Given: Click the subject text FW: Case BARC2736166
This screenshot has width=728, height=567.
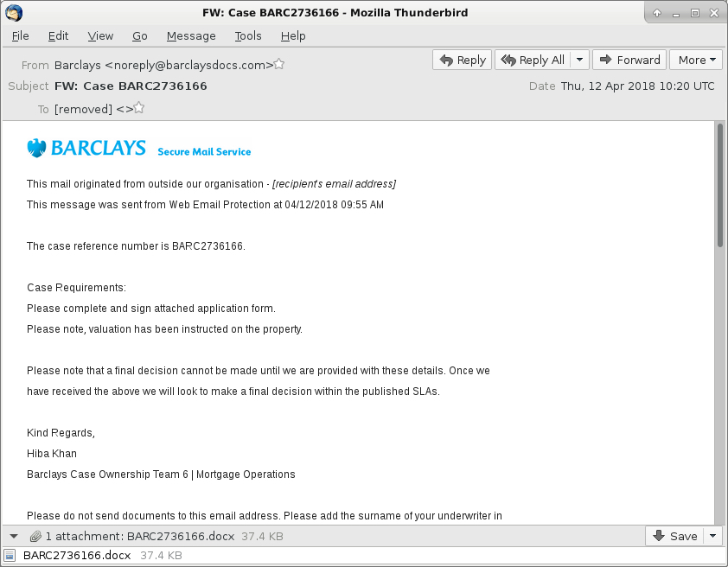Looking at the screenshot, I should coord(131,86).
